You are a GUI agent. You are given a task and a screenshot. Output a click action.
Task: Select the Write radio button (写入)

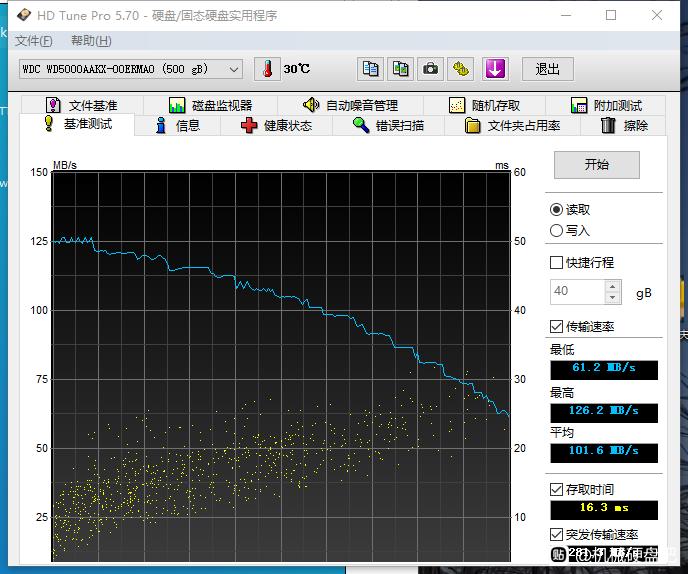pyautogui.click(x=556, y=230)
